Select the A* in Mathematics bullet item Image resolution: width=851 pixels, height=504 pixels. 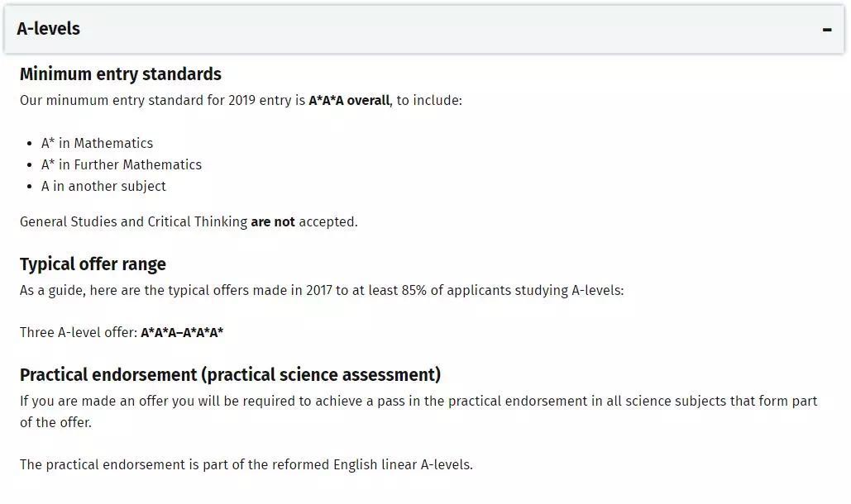pos(97,143)
